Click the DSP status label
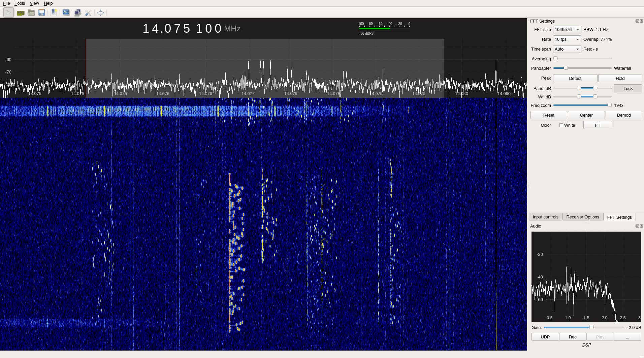 pyautogui.click(x=586, y=345)
